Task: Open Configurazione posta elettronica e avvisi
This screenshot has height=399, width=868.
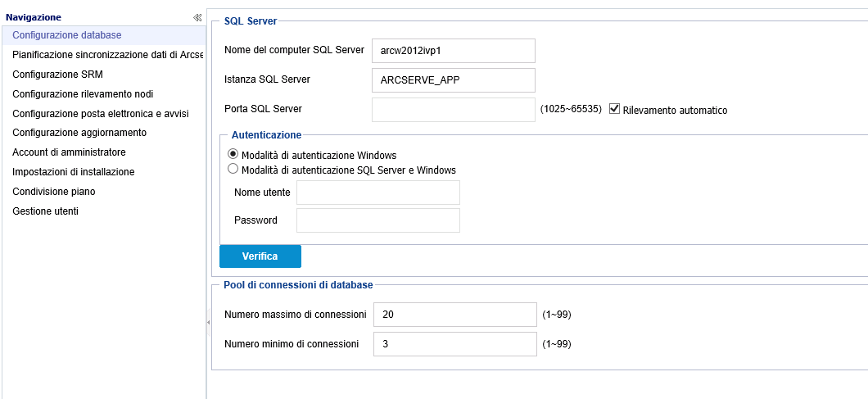Action: (x=101, y=114)
